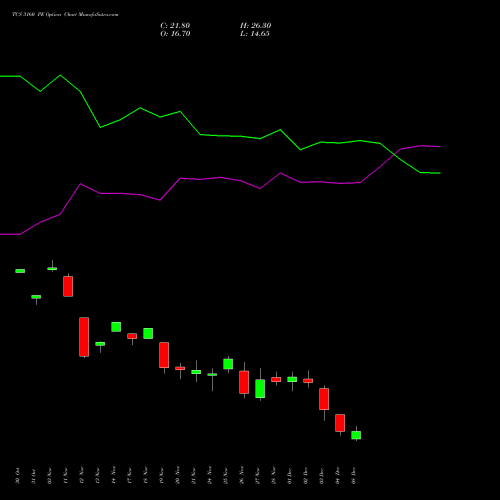The image size is (500, 500).
Task: Click the 01 Dec date label
Action: tap(290, 476)
